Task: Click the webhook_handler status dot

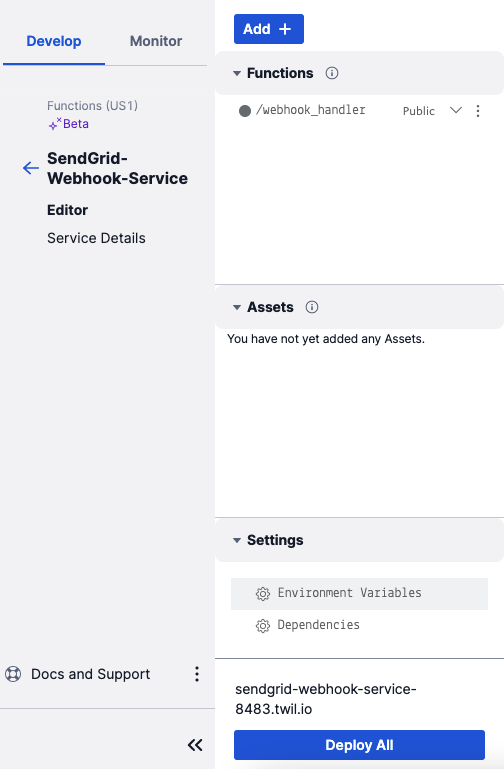Action: click(x=245, y=111)
